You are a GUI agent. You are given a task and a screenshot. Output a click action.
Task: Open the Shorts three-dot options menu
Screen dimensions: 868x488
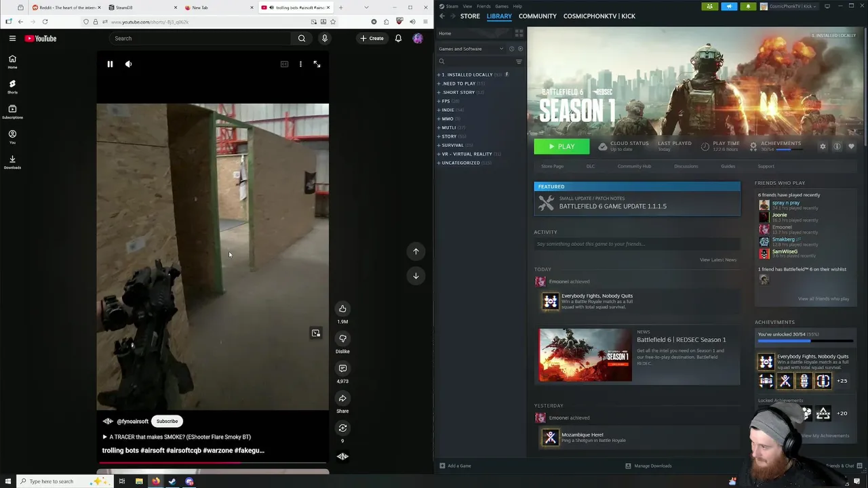pyautogui.click(x=300, y=64)
